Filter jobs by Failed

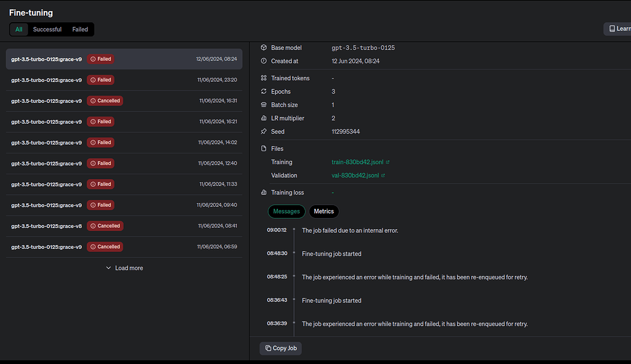click(79, 29)
